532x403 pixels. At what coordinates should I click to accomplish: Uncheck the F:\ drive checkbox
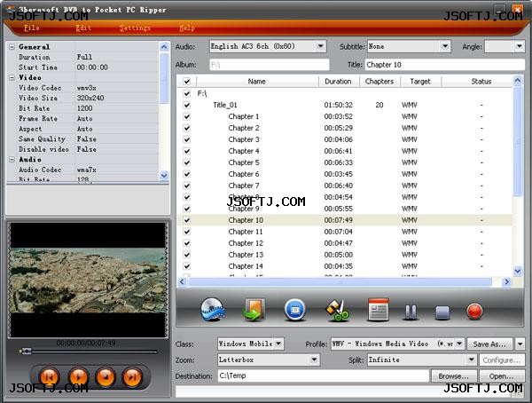pyautogui.click(x=186, y=93)
